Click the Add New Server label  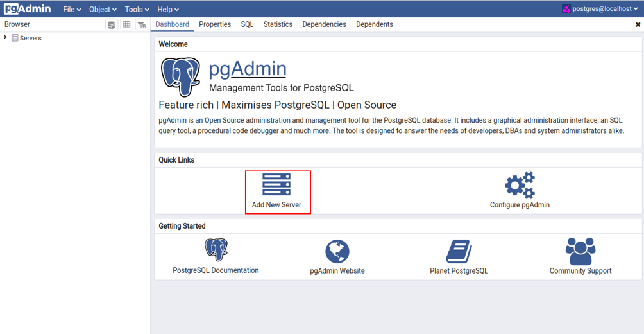[276, 204]
